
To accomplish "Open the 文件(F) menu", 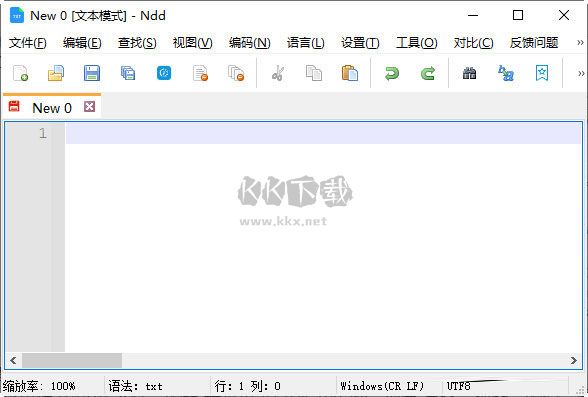I will pos(27,43).
